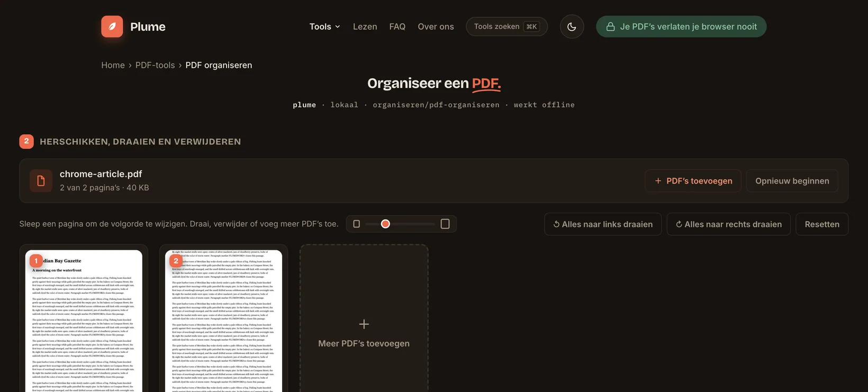
Task: Focus the Tools zoeken search field
Action: [x=507, y=26]
